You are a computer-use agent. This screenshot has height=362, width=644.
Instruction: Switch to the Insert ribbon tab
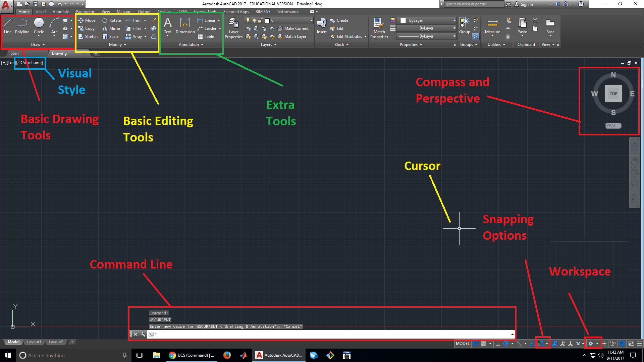coord(40,11)
